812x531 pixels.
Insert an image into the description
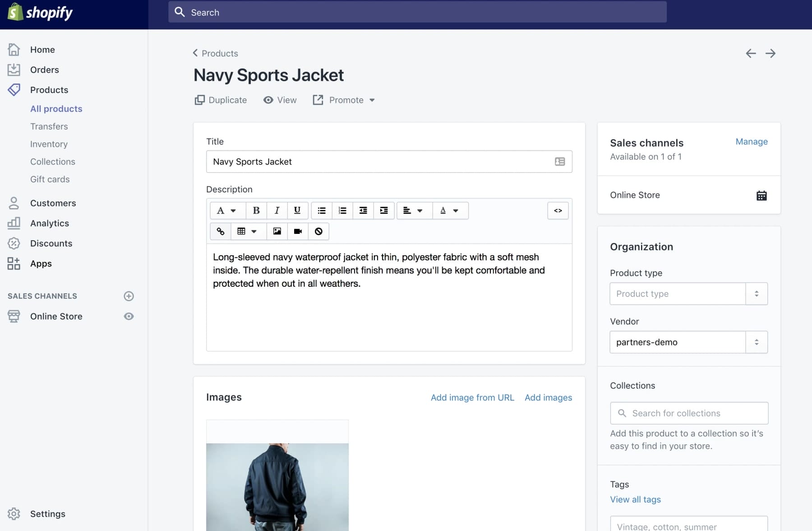click(x=277, y=231)
